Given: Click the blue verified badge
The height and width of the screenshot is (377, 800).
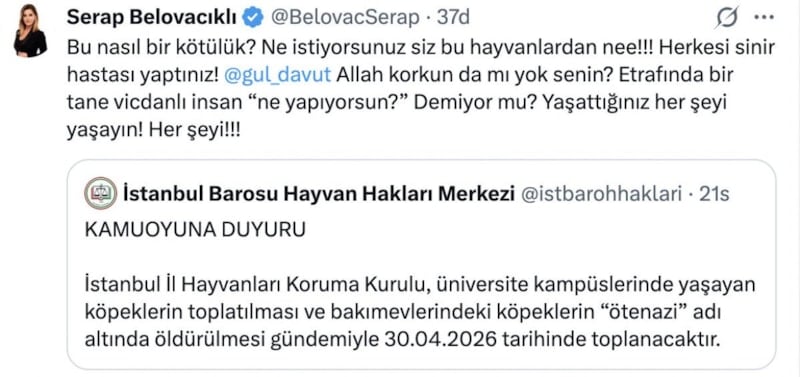Looking at the screenshot, I should pos(254,18).
